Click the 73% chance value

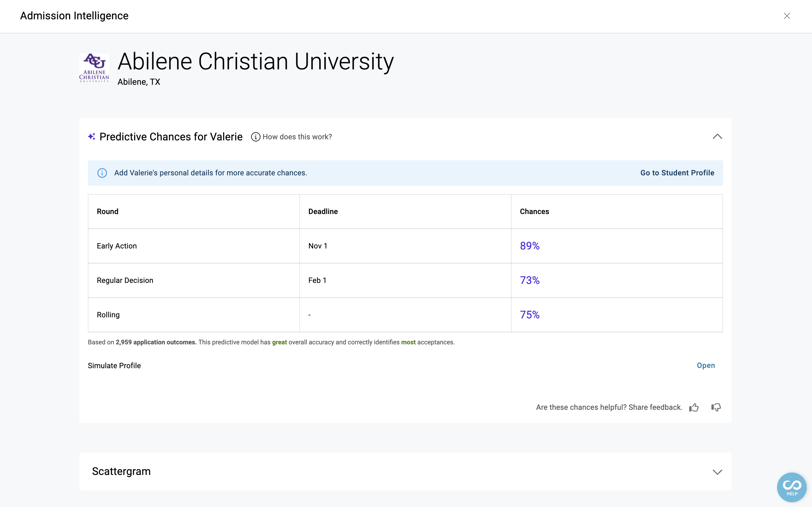530,280
